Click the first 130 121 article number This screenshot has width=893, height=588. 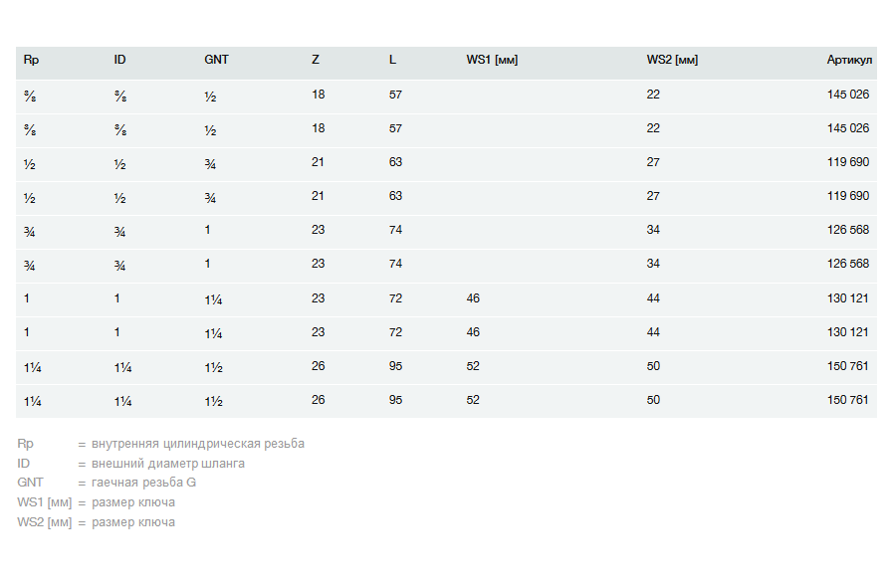coord(847,298)
